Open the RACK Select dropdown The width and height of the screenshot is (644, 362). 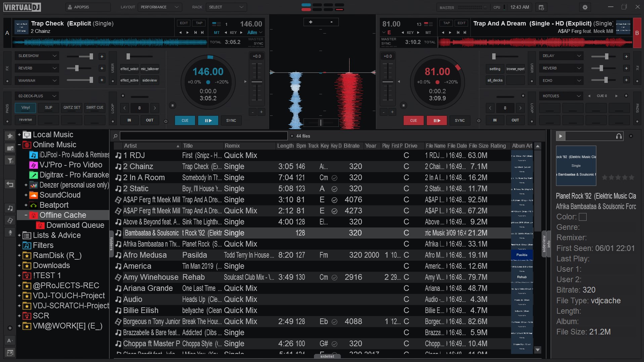(226, 7)
